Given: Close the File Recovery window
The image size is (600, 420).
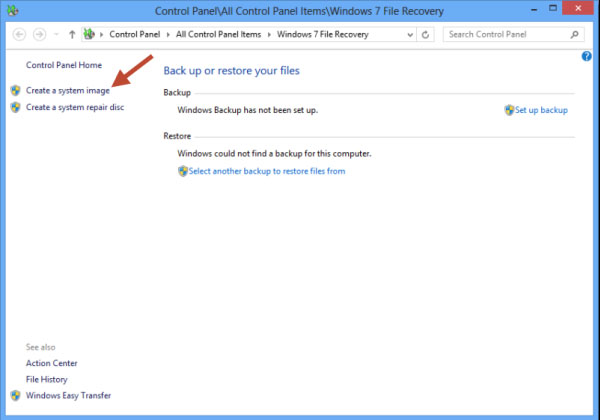Looking at the screenshot, I should 578,8.
